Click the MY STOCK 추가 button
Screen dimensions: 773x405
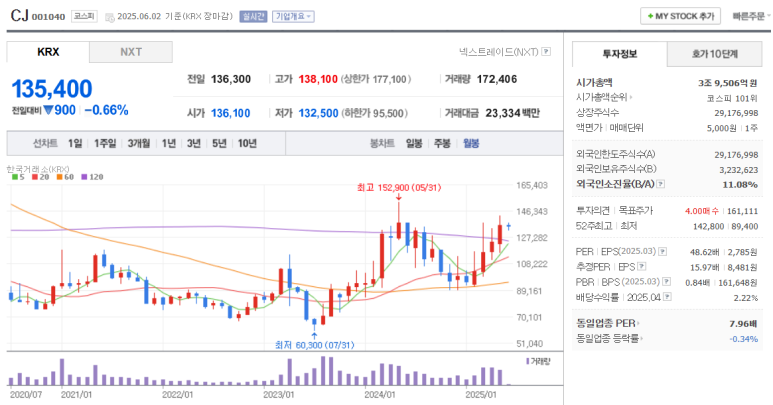(680, 16)
